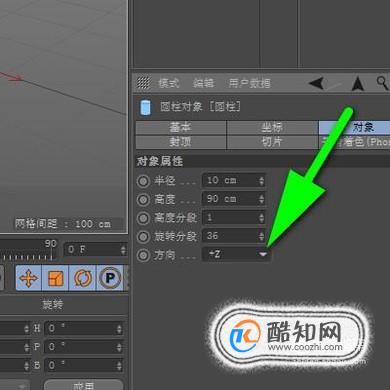Select the Move tool icon

(28, 278)
